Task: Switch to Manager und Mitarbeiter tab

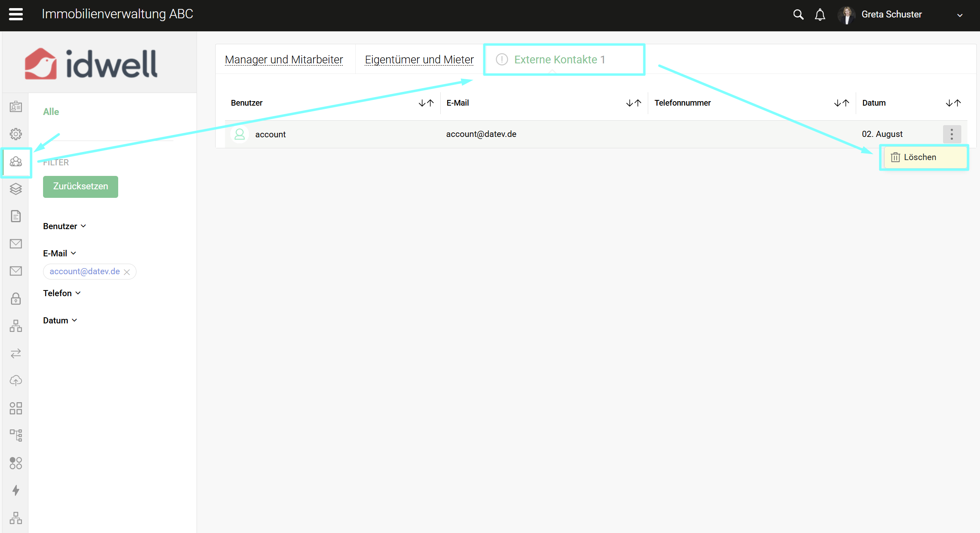Action: coord(283,60)
